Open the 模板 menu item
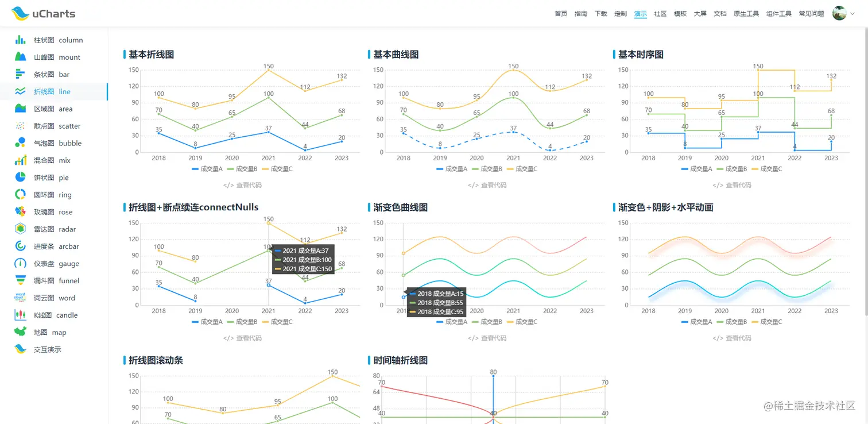Viewport: 868px width, 424px height. click(680, 13)
